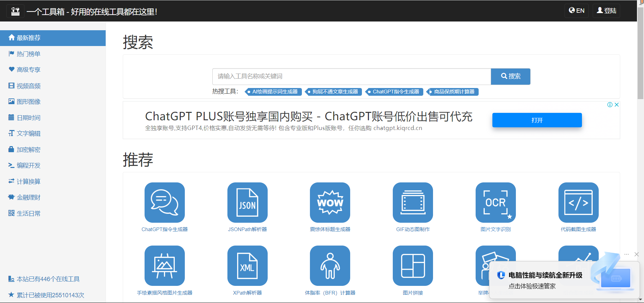Click the 一个工具箱 site title in header
Viewport: 644px width, 303px height.
click(92, 12)
